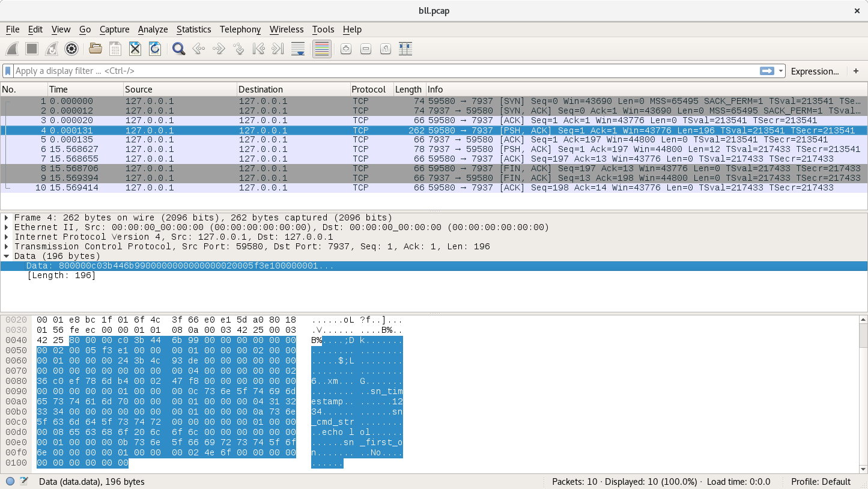The image size is (868, 489).
Task: Click the Zoom out minus icon
Action: point(366,49)
